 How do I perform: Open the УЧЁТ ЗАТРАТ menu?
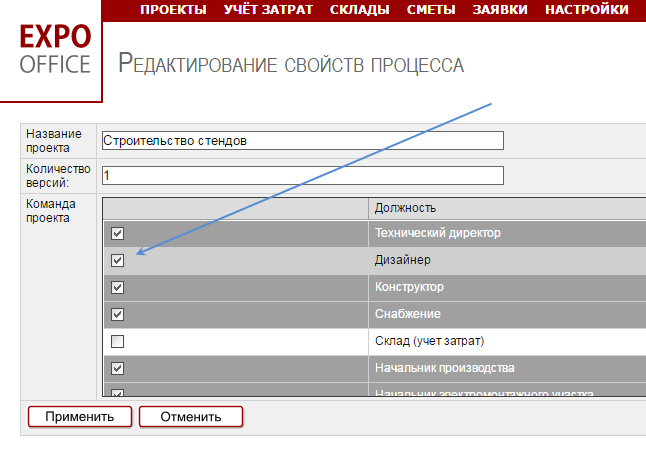(267, 10)
